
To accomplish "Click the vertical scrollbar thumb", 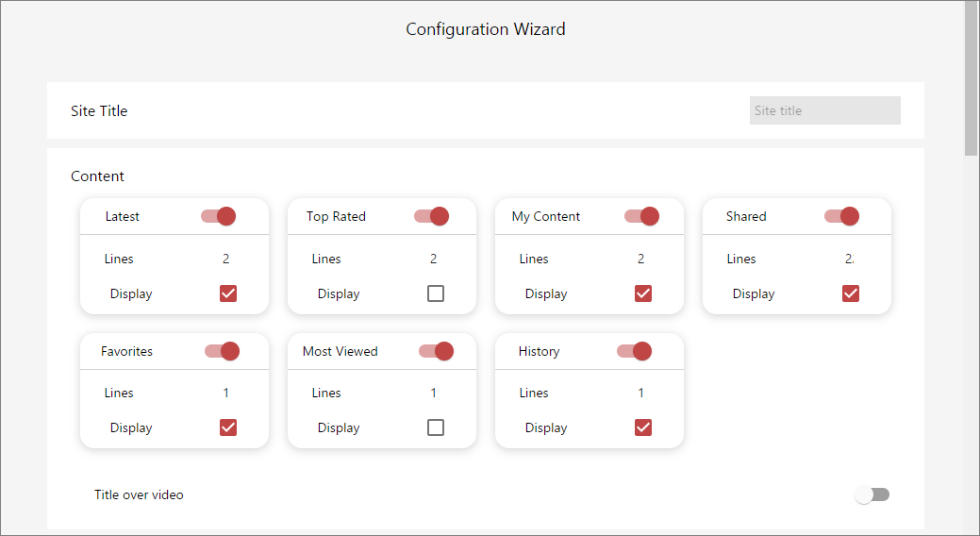I will pos(971,78).
